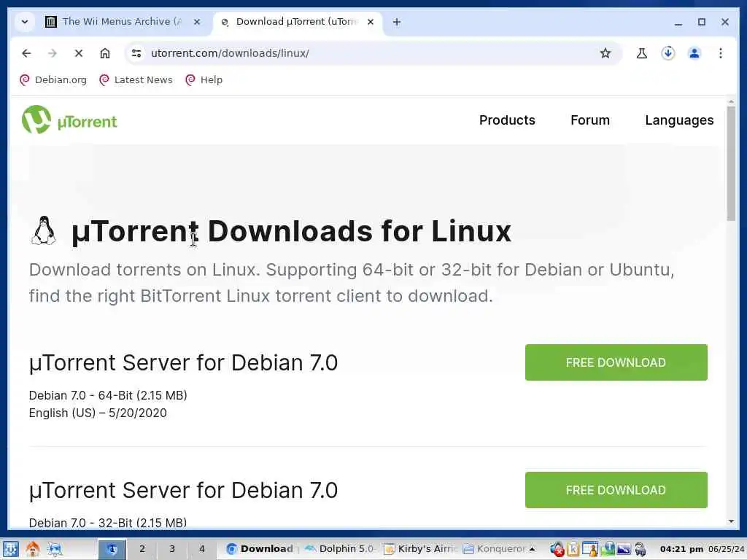Open a new browser tab

[396, 22]
